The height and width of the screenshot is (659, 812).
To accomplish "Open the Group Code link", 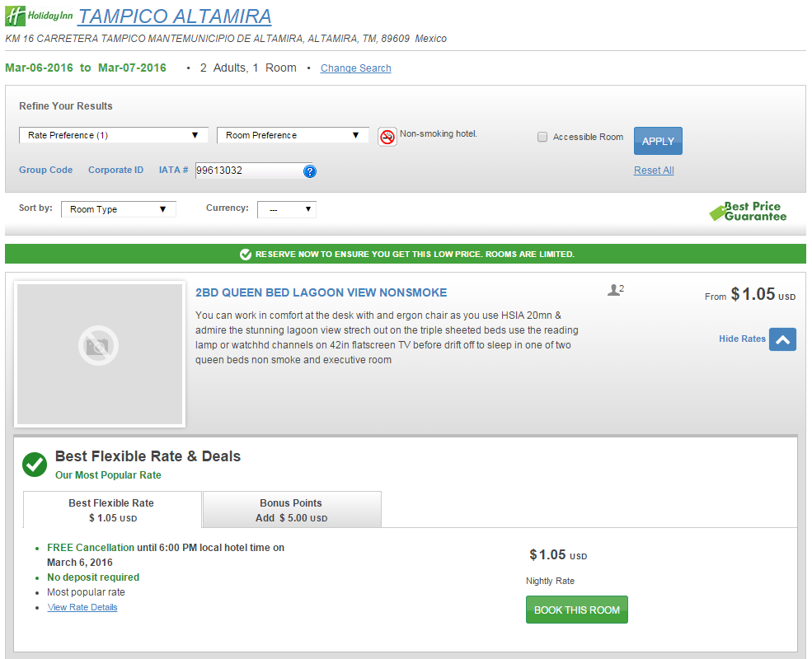I will point(45,170).
